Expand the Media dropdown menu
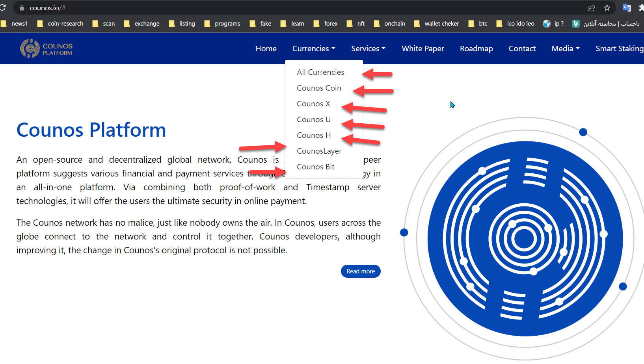Image resolution: width=644 pixels, height=364 pixels. click(566, 48)
